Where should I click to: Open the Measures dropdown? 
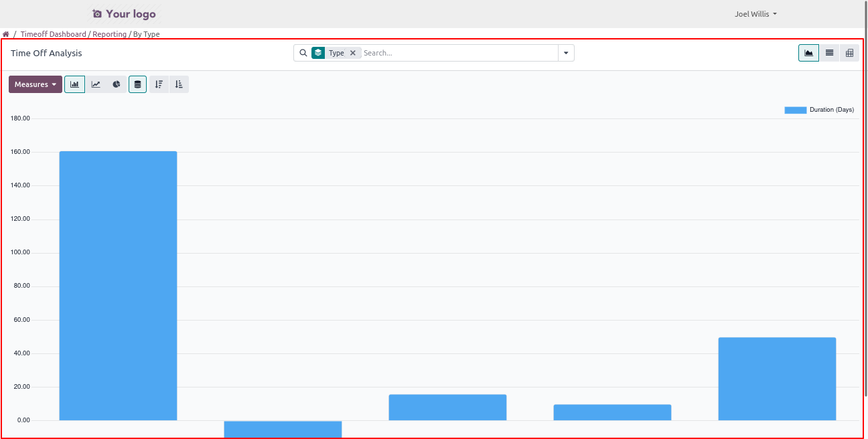35,84
